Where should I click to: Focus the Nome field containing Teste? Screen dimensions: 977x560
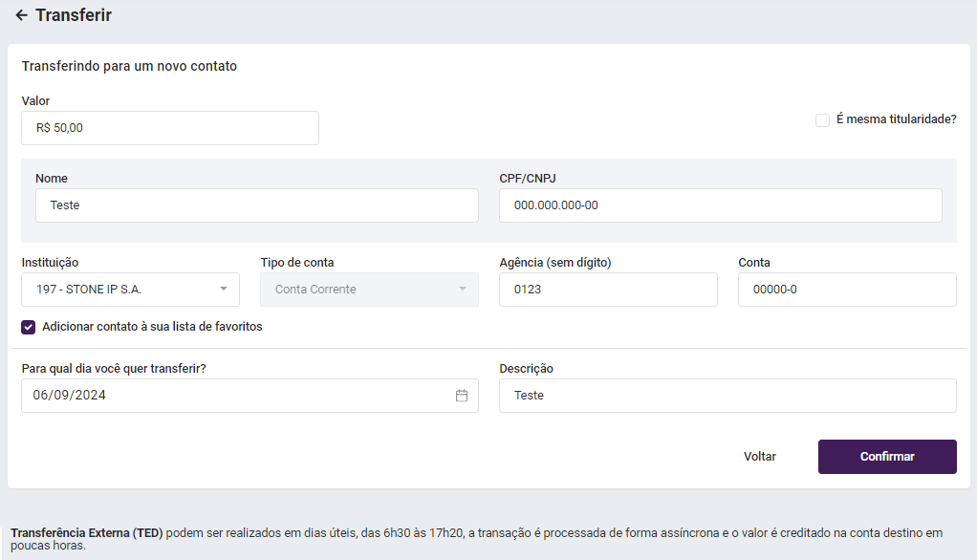(x=256, y=205)
